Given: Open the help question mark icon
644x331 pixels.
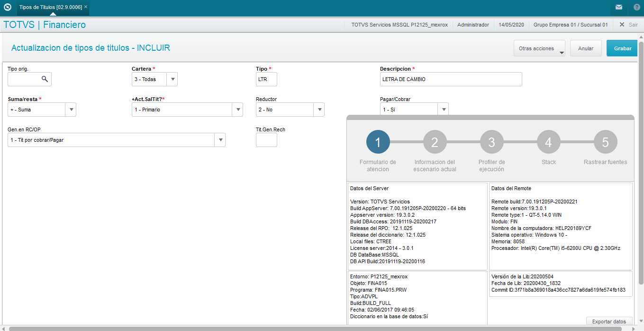Looking at the screenshot, I should 636,7.
